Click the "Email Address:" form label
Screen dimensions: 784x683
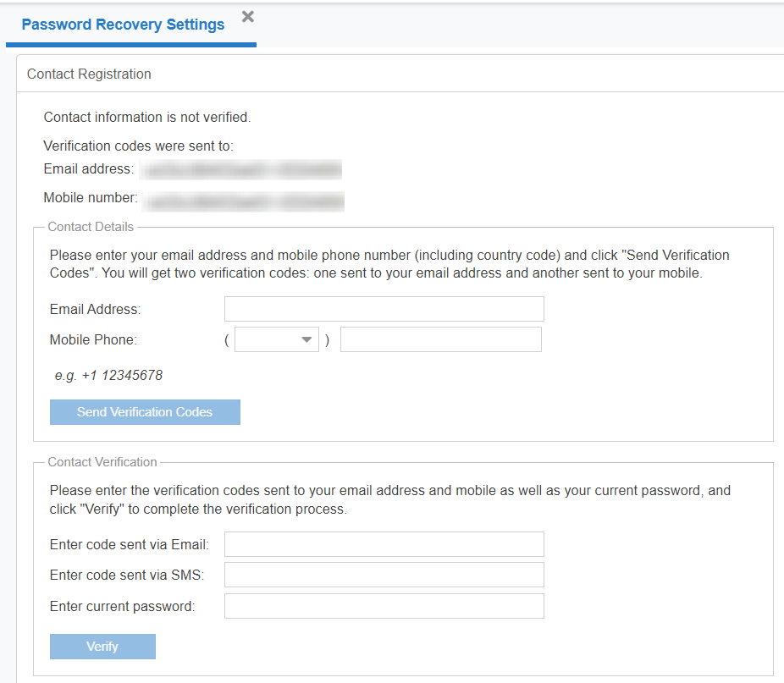[95, 310]
